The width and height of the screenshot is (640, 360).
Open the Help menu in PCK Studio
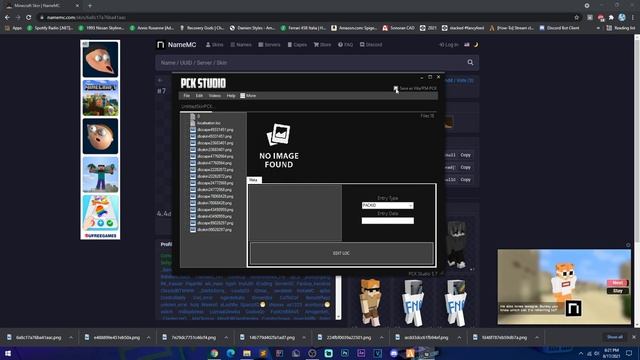point(231,96)
